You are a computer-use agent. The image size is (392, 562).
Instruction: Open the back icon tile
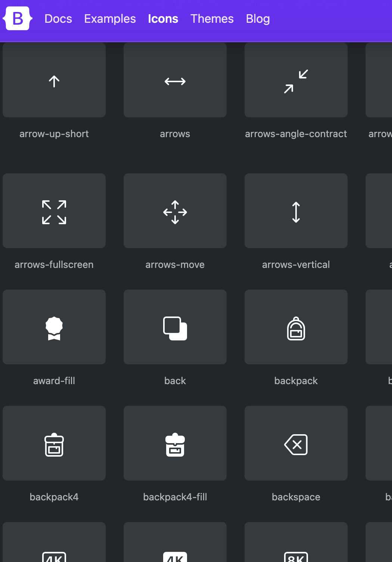tap(175, 327)
